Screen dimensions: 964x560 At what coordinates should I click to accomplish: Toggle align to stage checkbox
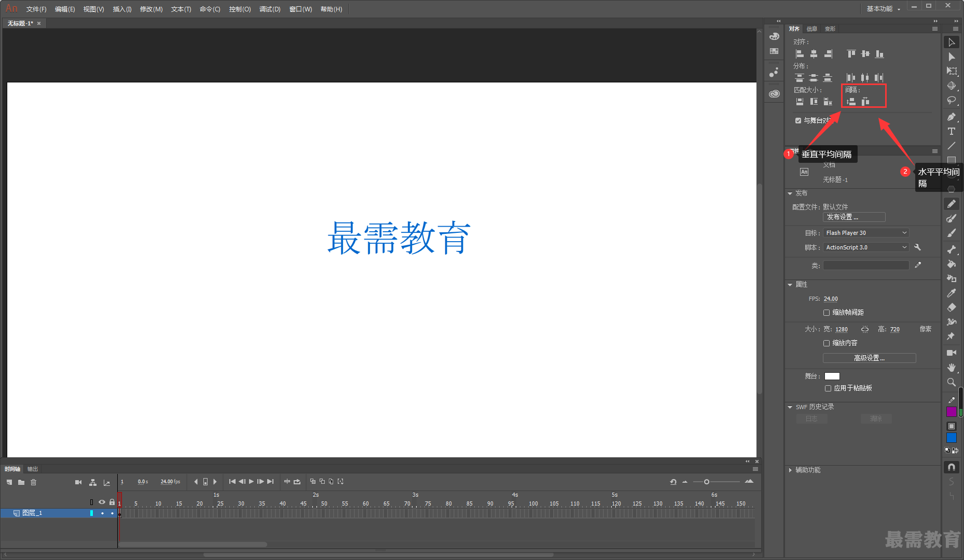point(798,120)
